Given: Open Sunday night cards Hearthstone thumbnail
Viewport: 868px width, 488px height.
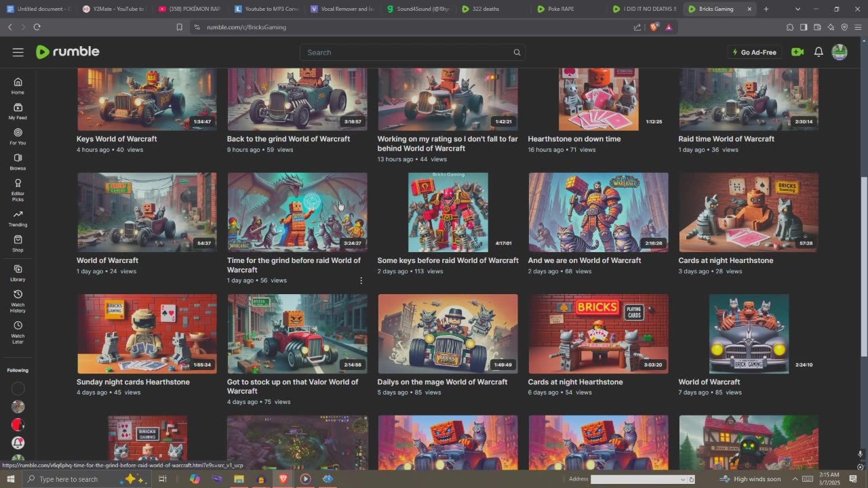Looking at the screenshot, I should coord(147,333).
